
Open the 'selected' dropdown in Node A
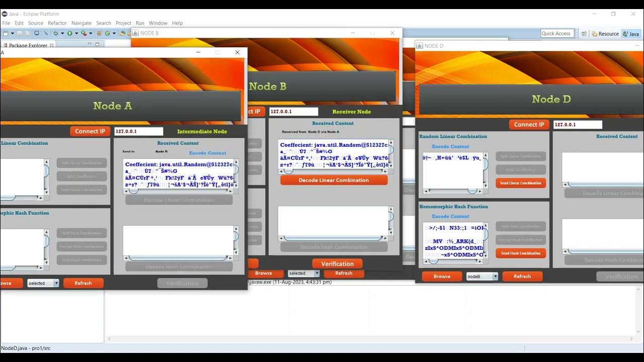coord(43,283)
